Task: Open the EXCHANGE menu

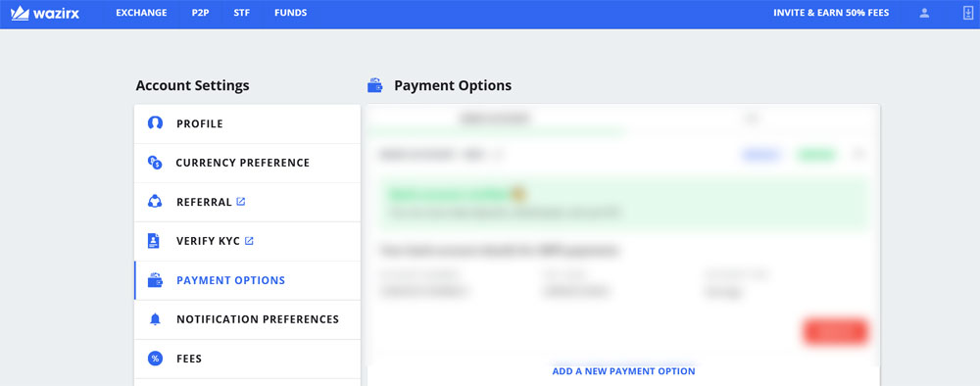Action: tap(141, 13)
